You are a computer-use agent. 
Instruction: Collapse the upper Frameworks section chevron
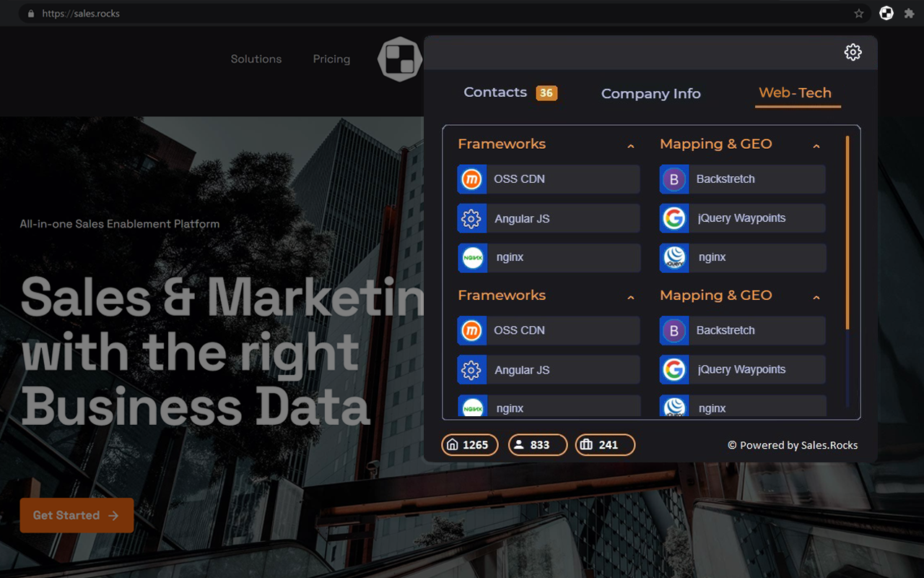point(630,146)
